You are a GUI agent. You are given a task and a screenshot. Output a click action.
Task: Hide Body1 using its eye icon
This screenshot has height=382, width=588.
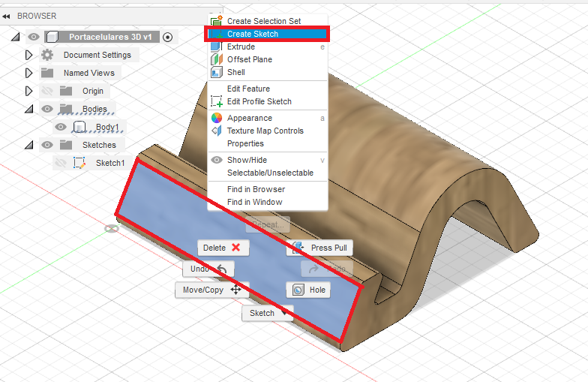[x=60, y=127]
